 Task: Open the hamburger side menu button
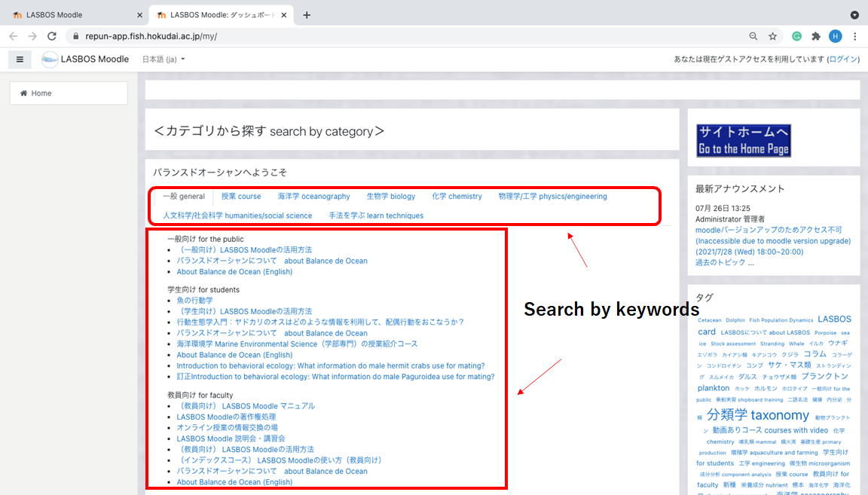(20, 60)
